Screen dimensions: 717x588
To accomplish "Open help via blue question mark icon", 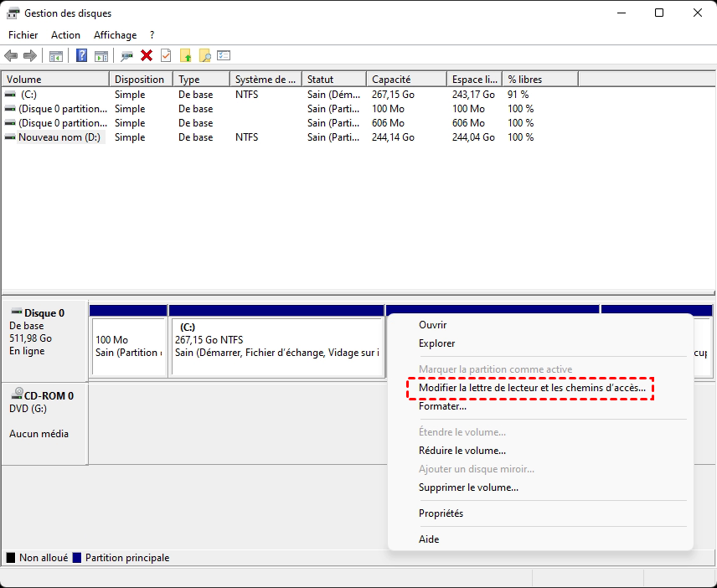I will click(82, 56).
